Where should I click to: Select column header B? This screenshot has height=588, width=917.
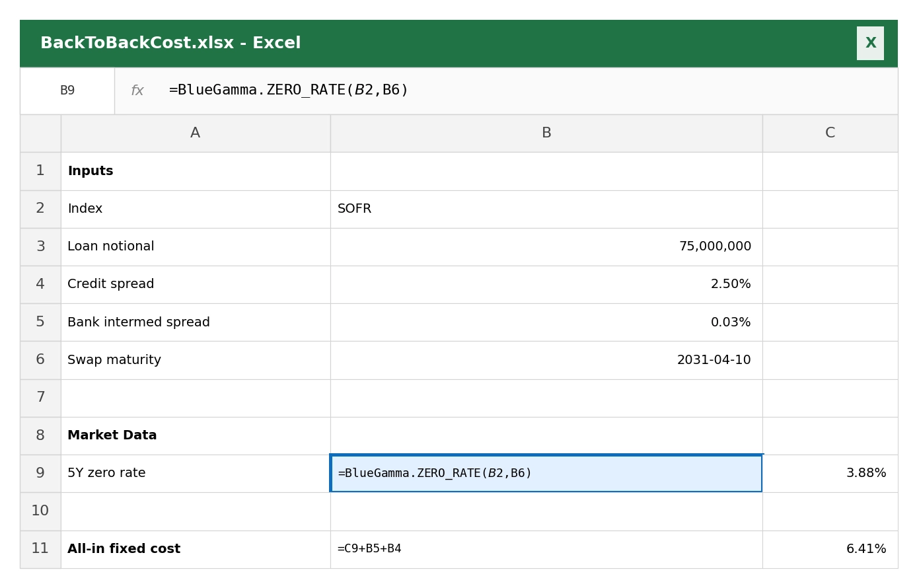[x=546, y=133]
